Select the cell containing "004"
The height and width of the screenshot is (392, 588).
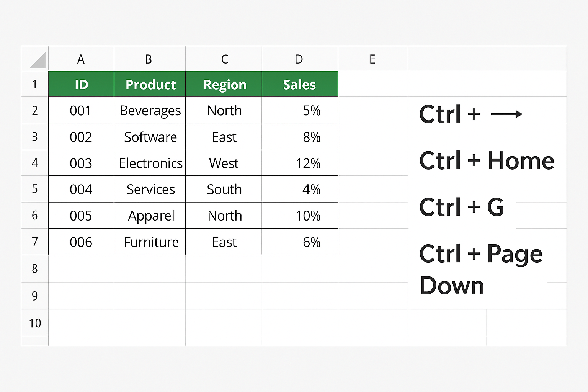tap(81, 189)
